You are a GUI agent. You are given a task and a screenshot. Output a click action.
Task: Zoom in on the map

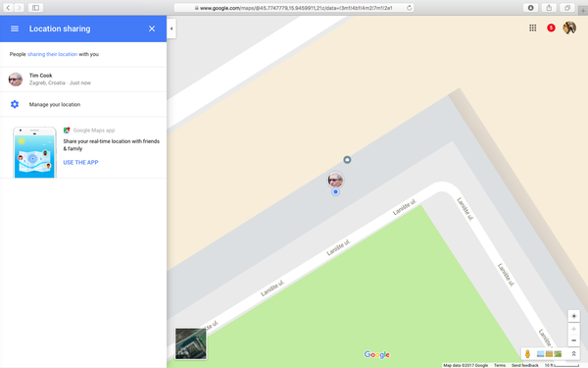(573, 329)
